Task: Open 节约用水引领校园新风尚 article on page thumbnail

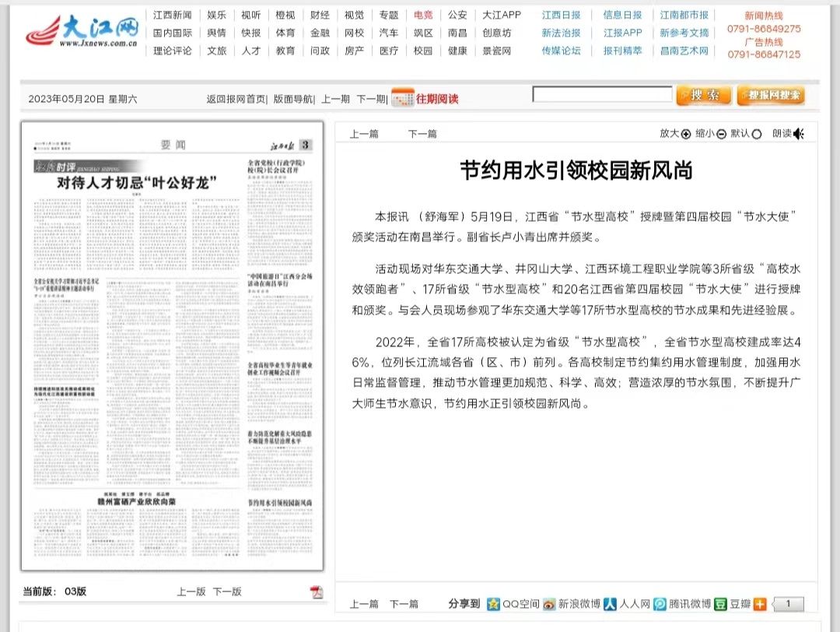Action: click(x=280, y=503)
